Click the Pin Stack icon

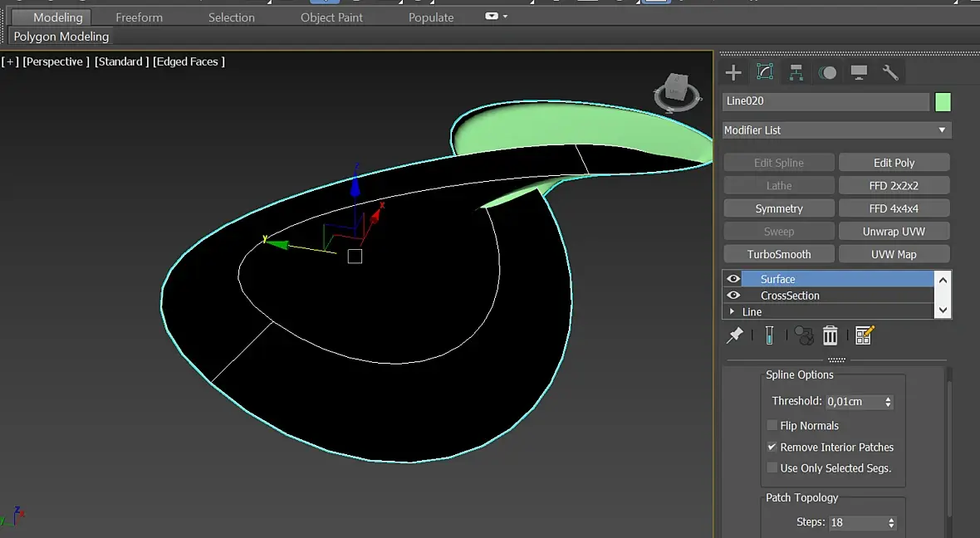point(735,335)
